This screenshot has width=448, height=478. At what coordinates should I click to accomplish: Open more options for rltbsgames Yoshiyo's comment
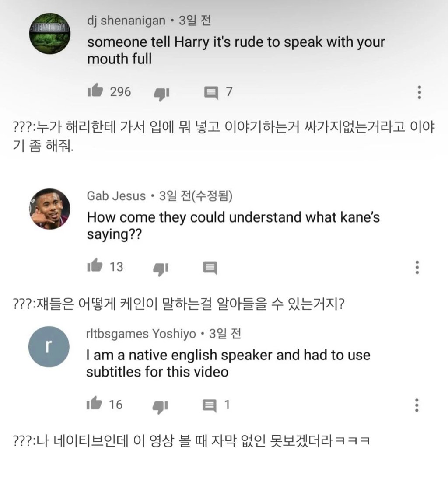[x=417, y=405]
